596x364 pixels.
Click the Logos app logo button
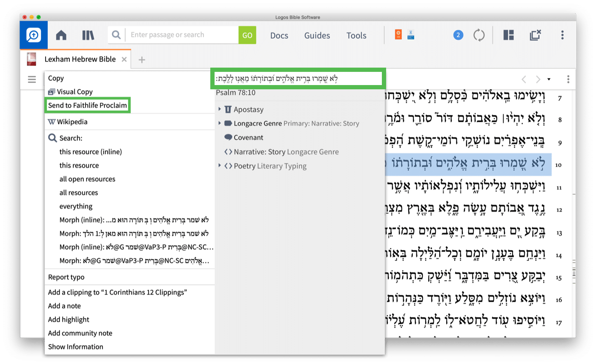[x=34, y=35]
